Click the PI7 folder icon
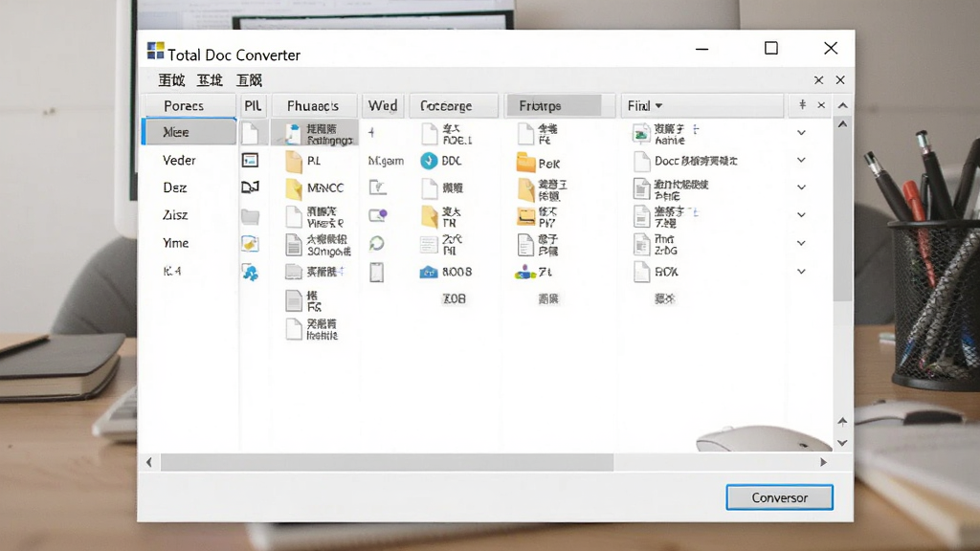This screenshot has width=980, height=551. tap(525, 217)
